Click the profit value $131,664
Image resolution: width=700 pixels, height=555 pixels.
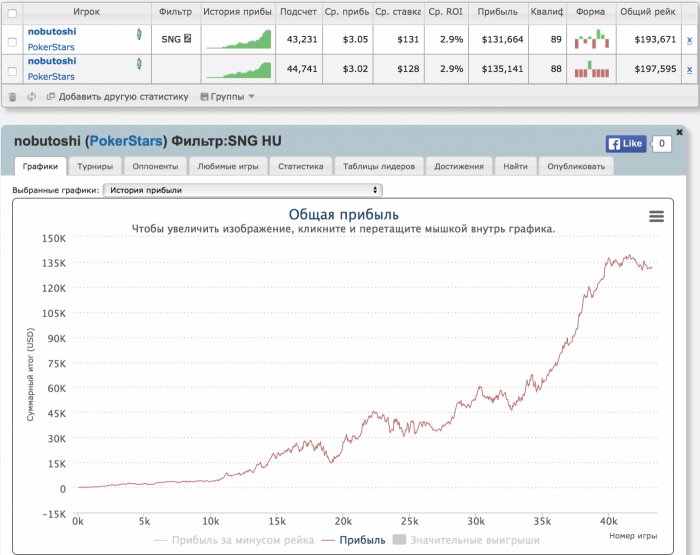point(502,39)
